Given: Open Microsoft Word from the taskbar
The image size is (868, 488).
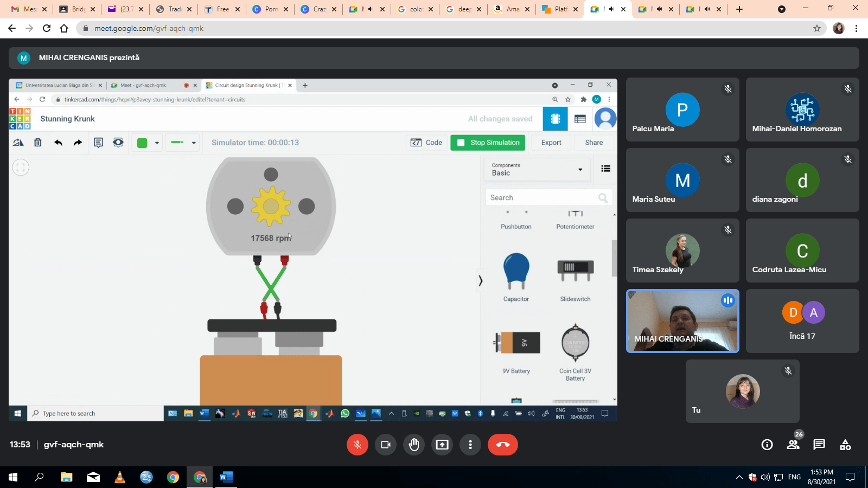Looking at the screenshot, I should pos(226,477).
